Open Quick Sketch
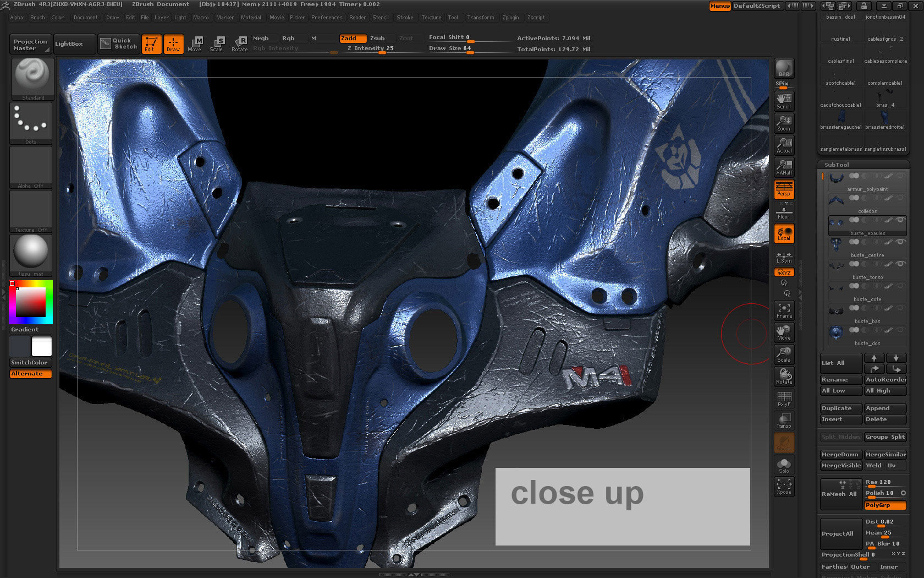The image size is (924, 578). pos(119,43)
